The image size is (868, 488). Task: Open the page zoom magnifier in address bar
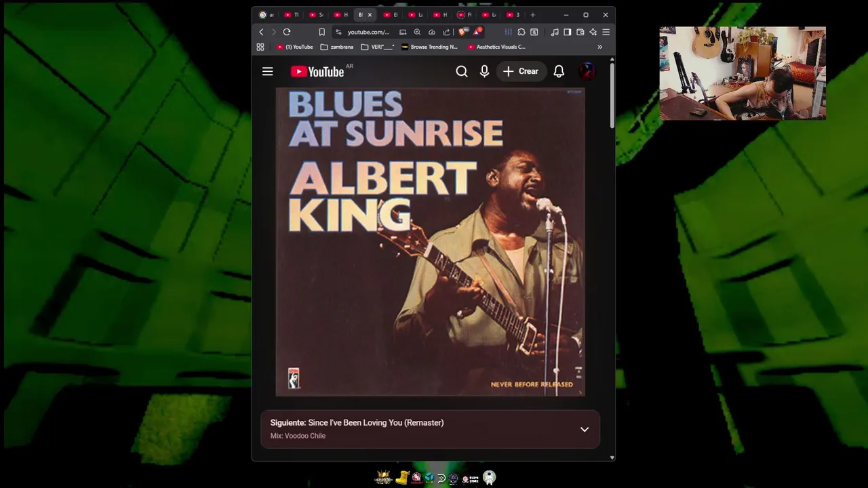(417, 32)
